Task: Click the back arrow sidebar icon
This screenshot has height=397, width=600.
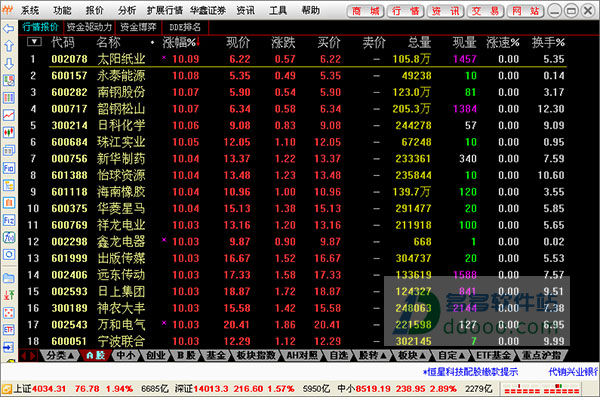Action: click(x=8, y=29)
